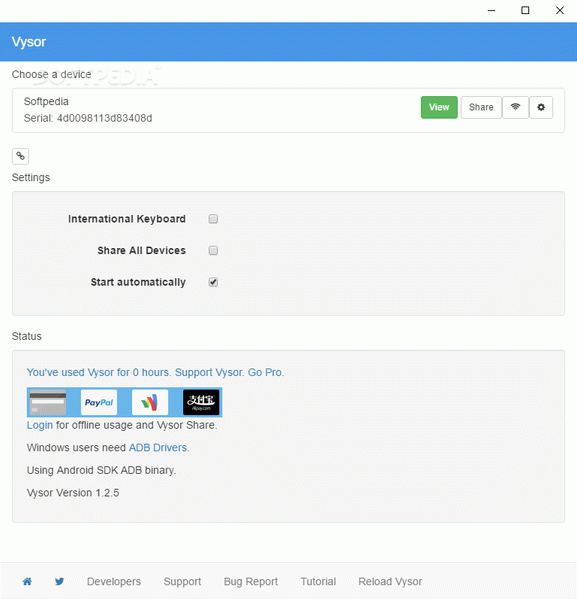
Task: Open the Bug Report footer link
Action: 251,582
